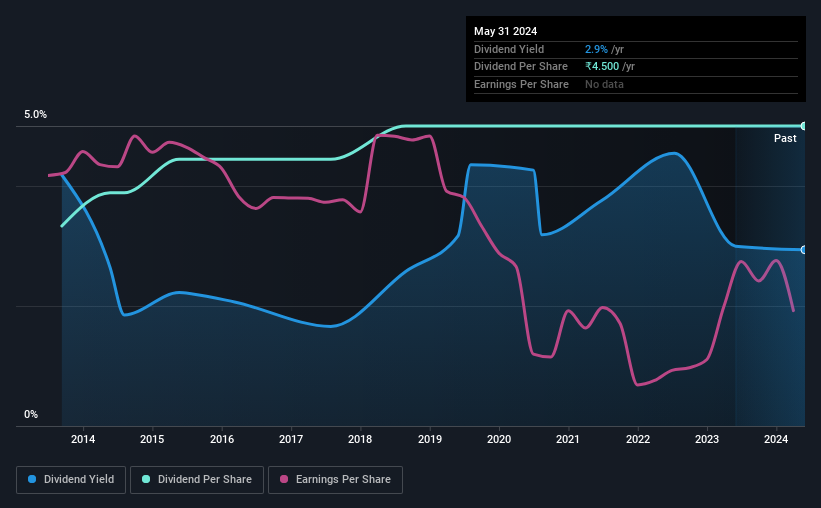The width and height of the screenshot is (821, 508).
Task: Select the 2018 x-axis label
Action: pos(360,439)
